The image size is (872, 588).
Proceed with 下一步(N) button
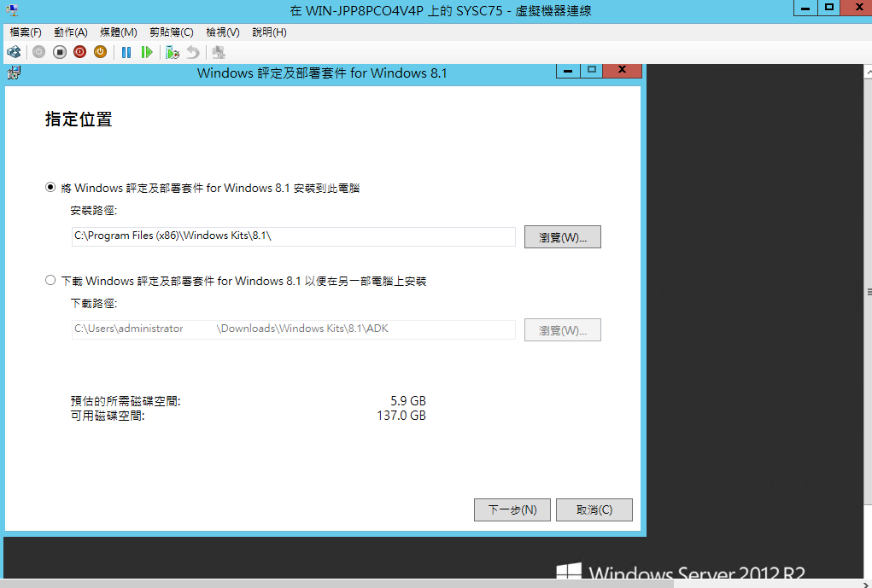coord(512,509)
